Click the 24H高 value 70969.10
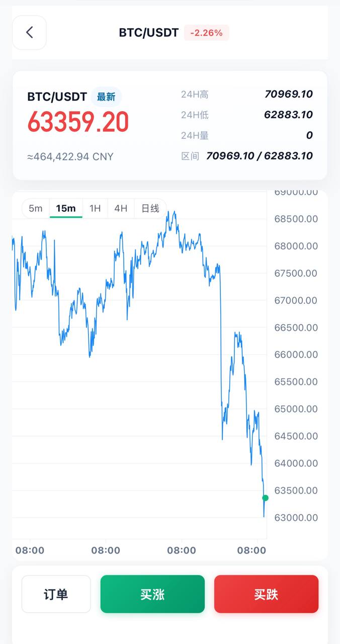Image resolution: width=340 pixels, height=644 pixels. point(289,94)
